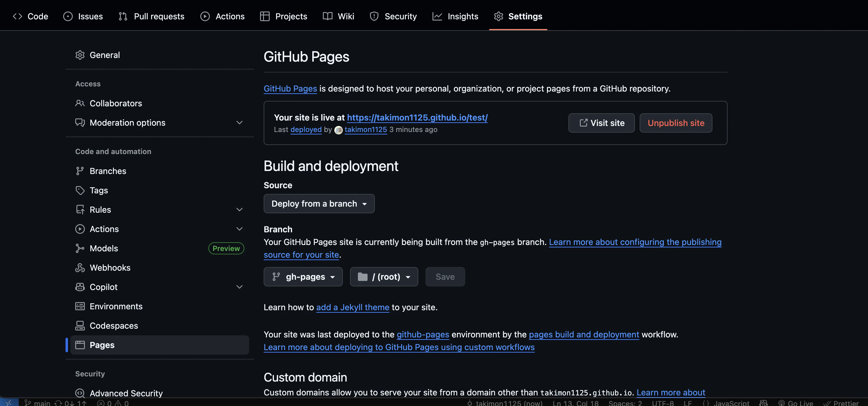Click 'takimon1125 (now)' git blame in status bar
This screenshot has height=406, width=868.
click(505, 403)
